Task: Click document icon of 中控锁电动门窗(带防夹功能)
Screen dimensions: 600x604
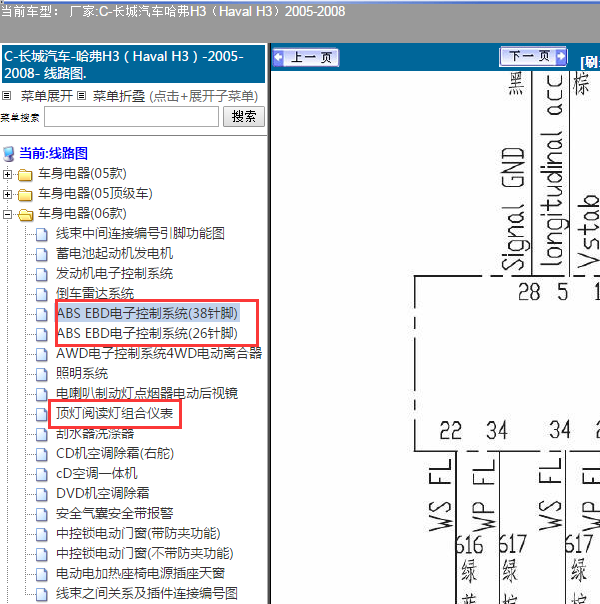Action: point(42,535)
